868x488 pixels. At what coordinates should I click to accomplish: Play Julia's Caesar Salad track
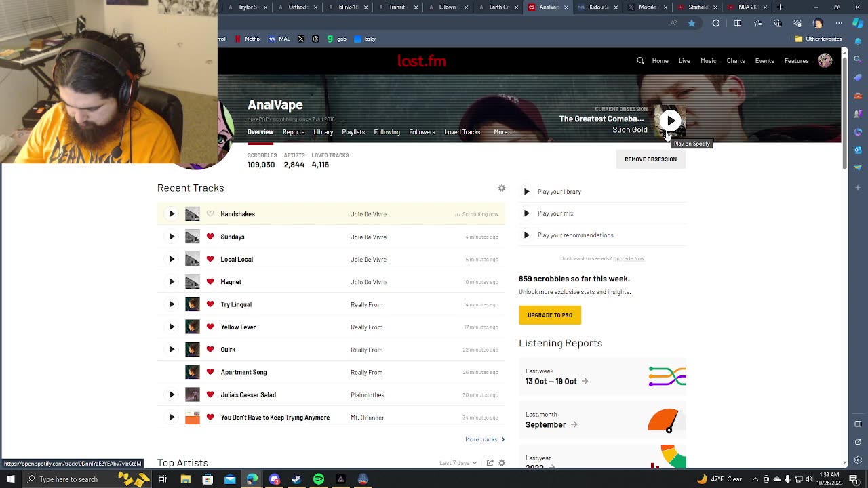tap(172, 394)
